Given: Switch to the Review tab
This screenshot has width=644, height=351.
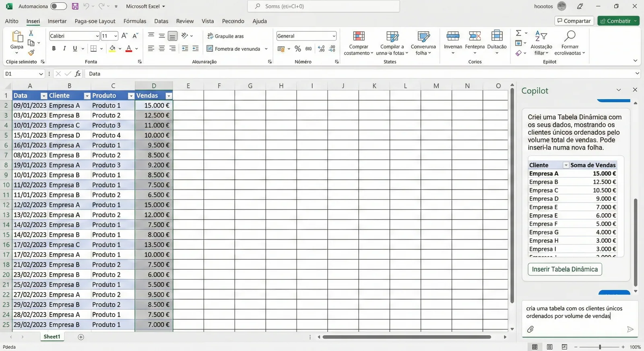Looking at the screenshot, I should (x=185, y=21).
